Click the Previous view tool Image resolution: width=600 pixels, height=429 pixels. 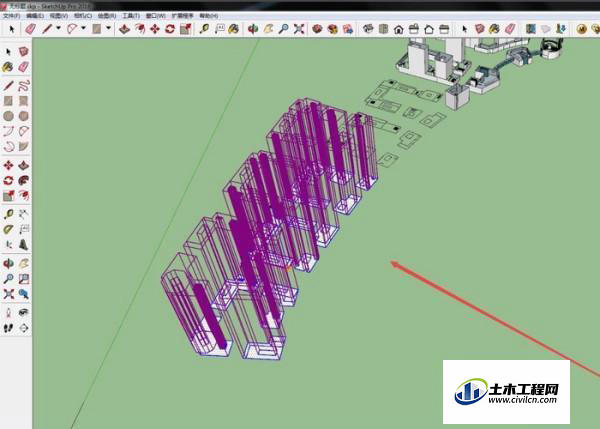(24, 294)
